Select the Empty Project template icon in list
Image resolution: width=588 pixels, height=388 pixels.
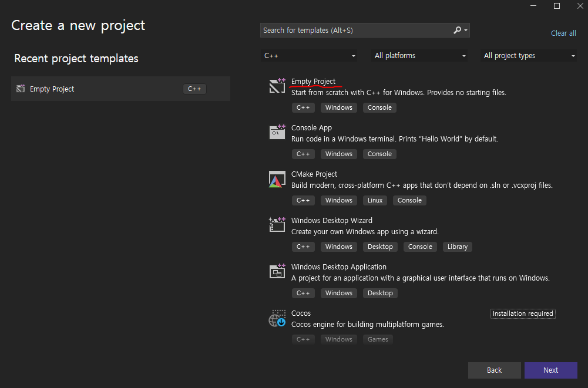tap(277, 86)
